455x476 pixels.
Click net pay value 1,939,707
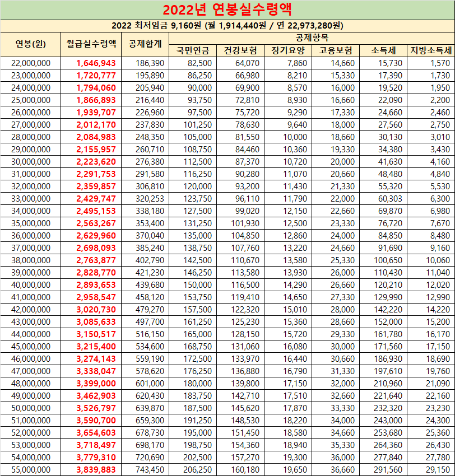click(96, 113)
